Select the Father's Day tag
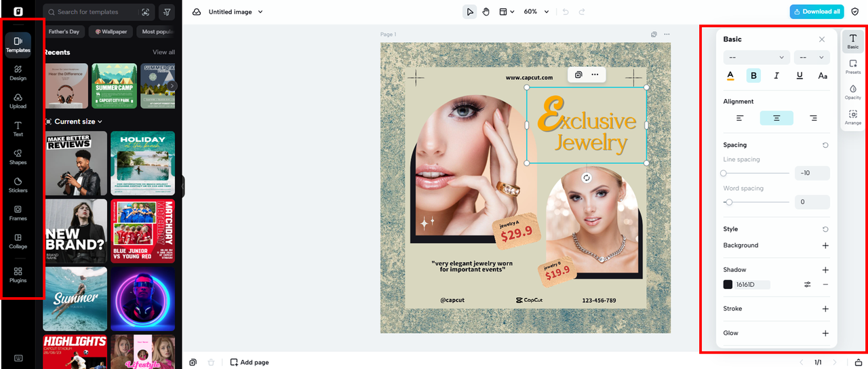The width and height of the screenshot is (868, 369). point(64,32)
